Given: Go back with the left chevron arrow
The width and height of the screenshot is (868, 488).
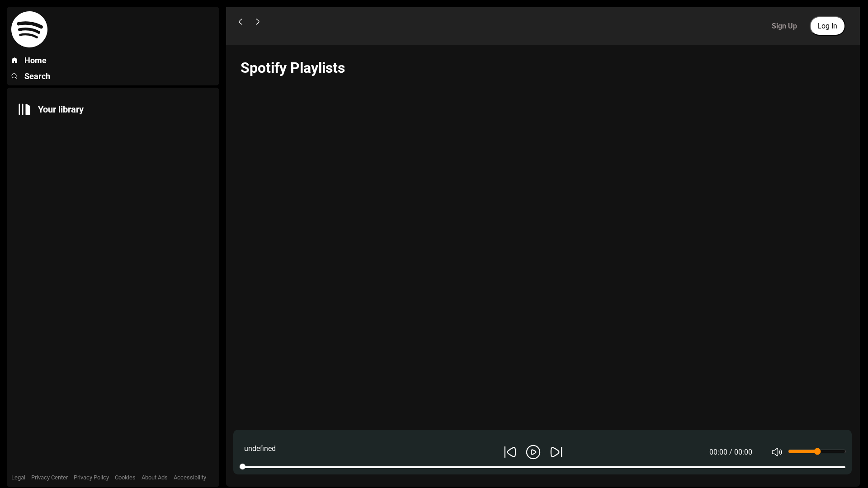Looking at the screenshot, I should click(x=241, y=22).
